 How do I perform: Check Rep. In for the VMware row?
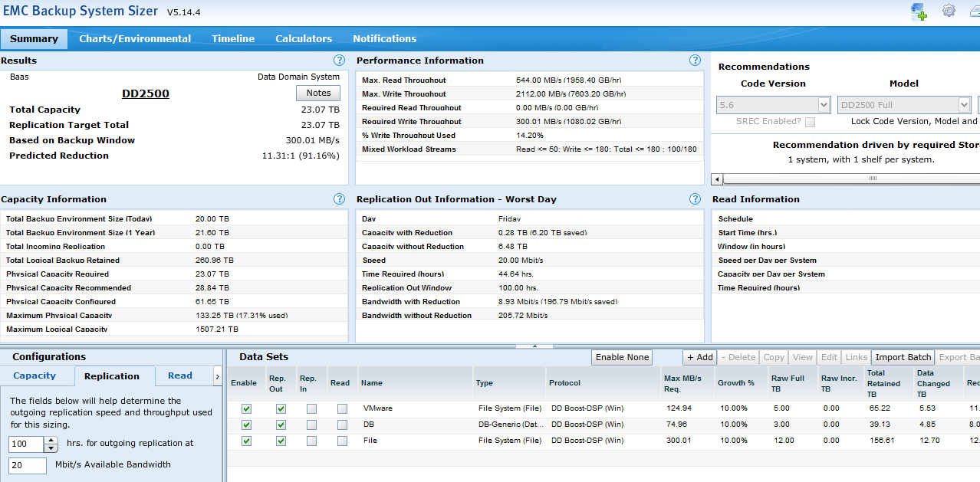click(311, 408)
